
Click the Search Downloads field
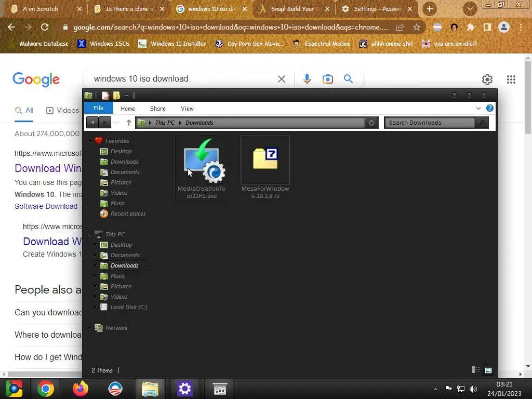(430, 123)
